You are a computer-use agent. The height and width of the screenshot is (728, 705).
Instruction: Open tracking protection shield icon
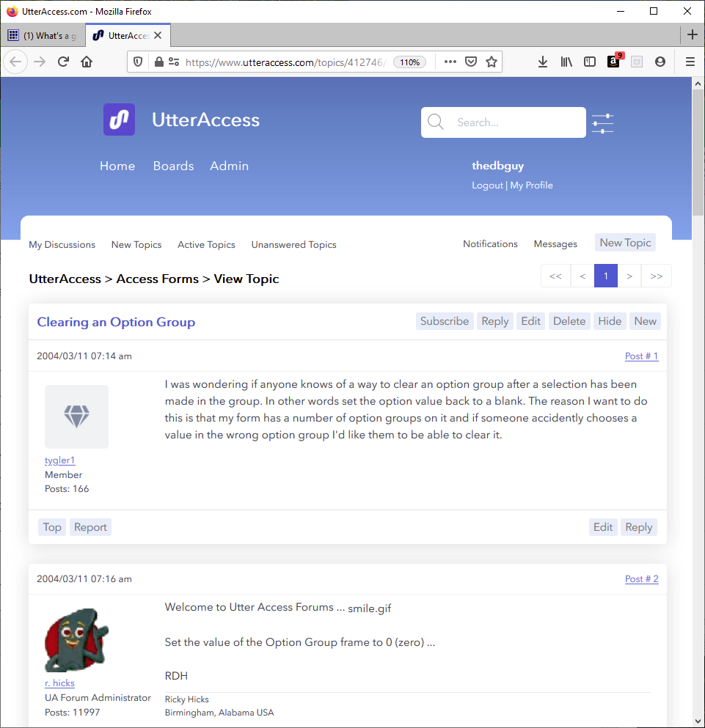[x=138, y=62]
